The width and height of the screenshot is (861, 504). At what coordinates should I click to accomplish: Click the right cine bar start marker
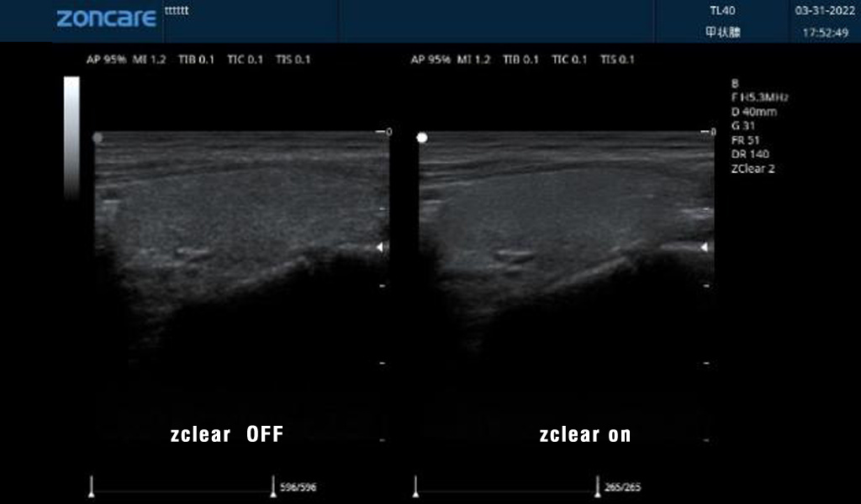point(415,486)
